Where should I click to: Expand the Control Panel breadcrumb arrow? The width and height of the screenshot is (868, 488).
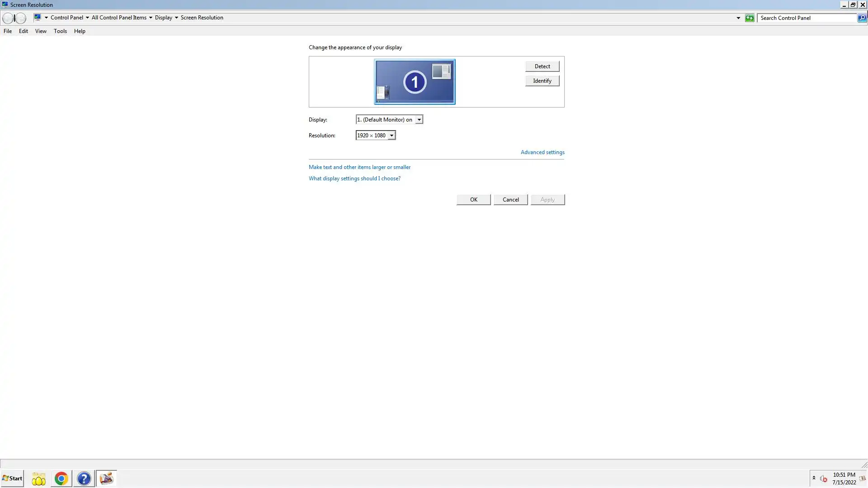tap(87, 18)
